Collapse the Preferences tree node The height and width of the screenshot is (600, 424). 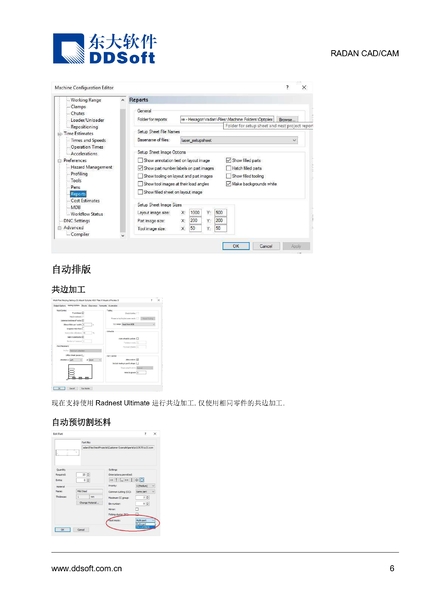pos(60,161)
